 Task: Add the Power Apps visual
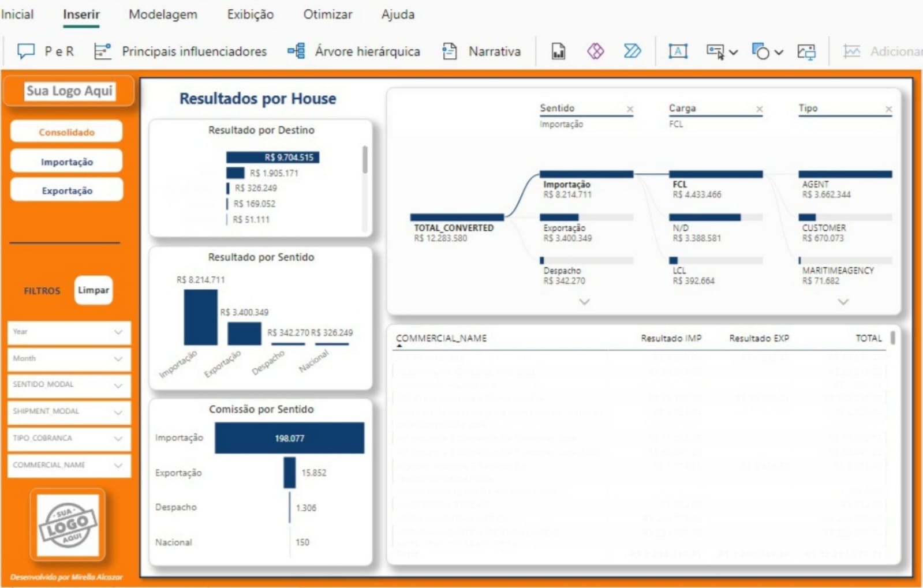point(595,51)
